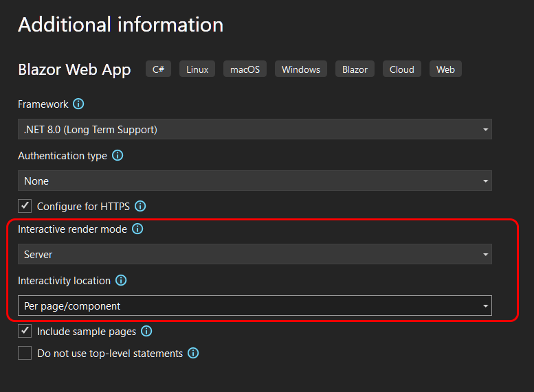Viewport: 534px width, 392px height.
Task: Click the Interactive render mode info icon
Action: click(137, 229)
